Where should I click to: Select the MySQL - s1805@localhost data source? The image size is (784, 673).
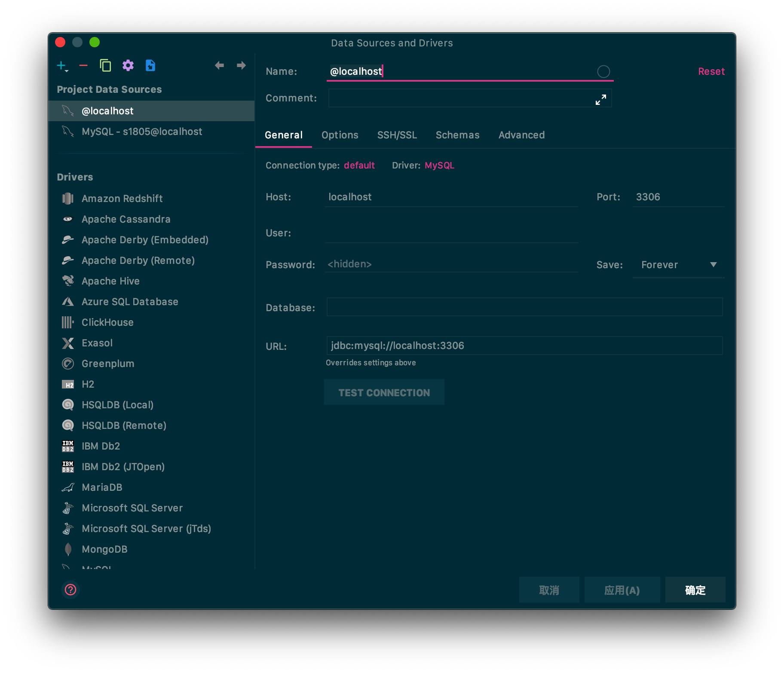151,132
